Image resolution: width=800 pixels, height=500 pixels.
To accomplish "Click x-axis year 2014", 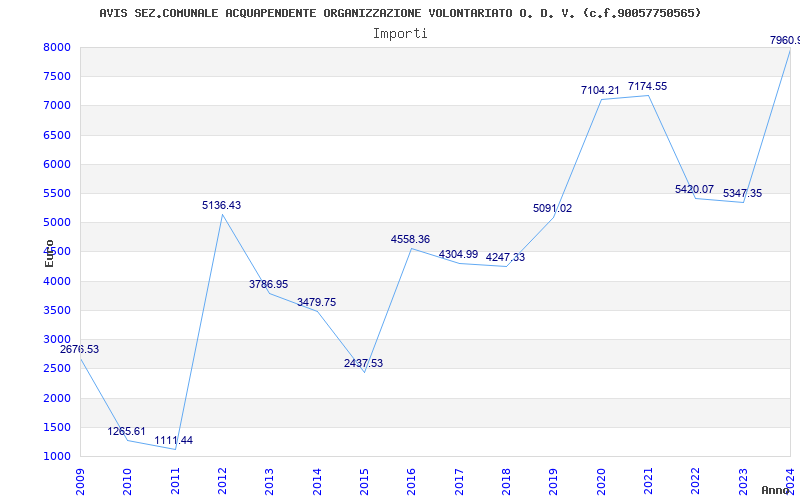I will (317, 481).
